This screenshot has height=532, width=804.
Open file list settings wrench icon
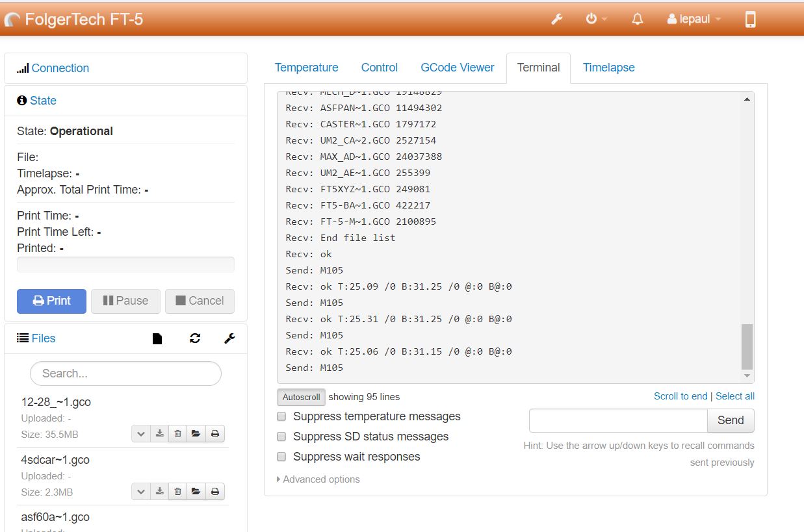[x=229, y=338]
